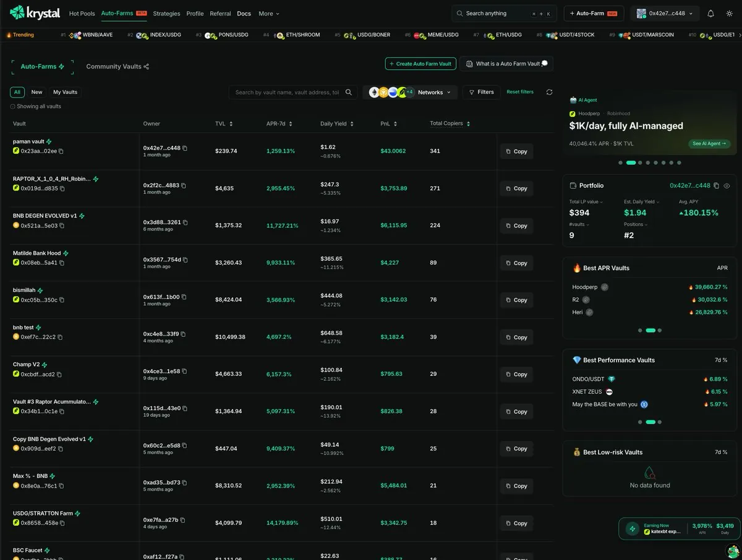
Task: Copy RAPTOR vault address 0x019d...d835 icon
Action: point(62,189)
